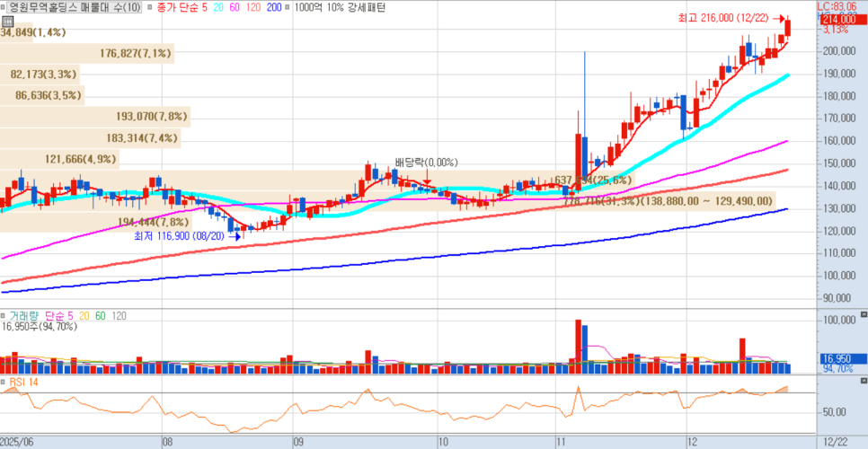Click the 12/22 date at bottom right corner
Viewport: 868px width, 449px height.
[835, 442]
